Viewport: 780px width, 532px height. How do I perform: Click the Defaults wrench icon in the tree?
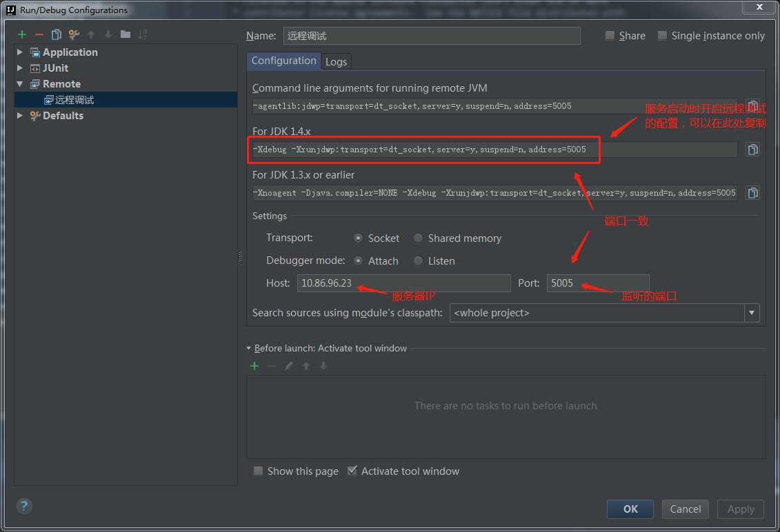tap(34, 116)
